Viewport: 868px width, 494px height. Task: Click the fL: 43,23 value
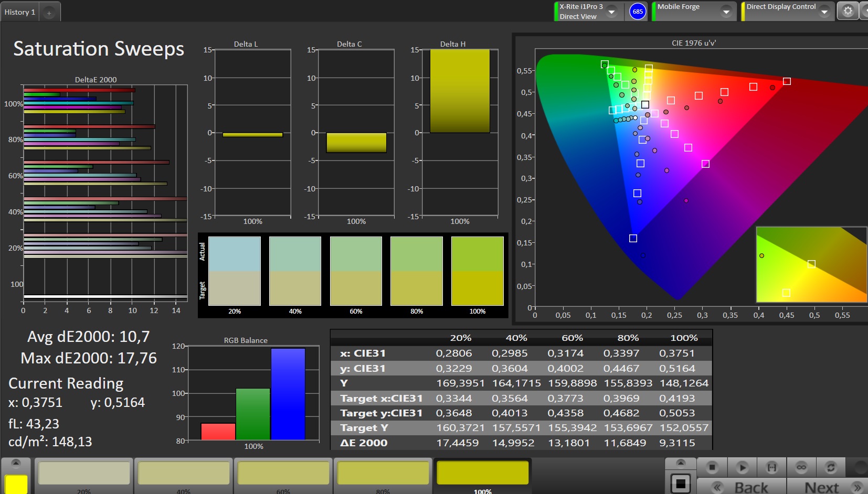(34, 424)
